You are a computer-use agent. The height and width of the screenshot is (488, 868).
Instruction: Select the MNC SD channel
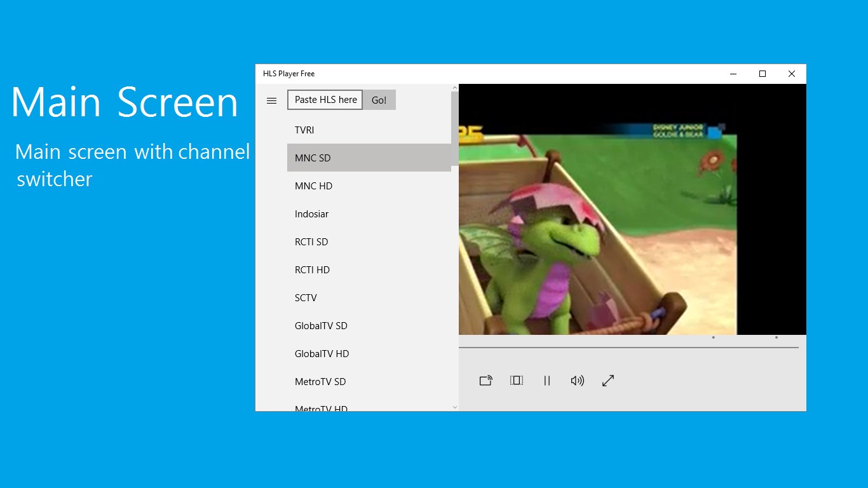[x=369, y=158]
